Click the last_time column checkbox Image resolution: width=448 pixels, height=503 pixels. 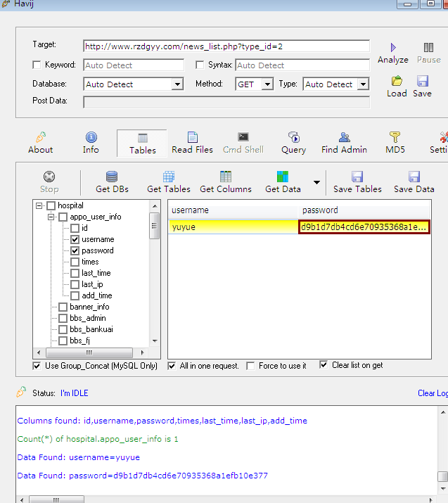(75, 274)
